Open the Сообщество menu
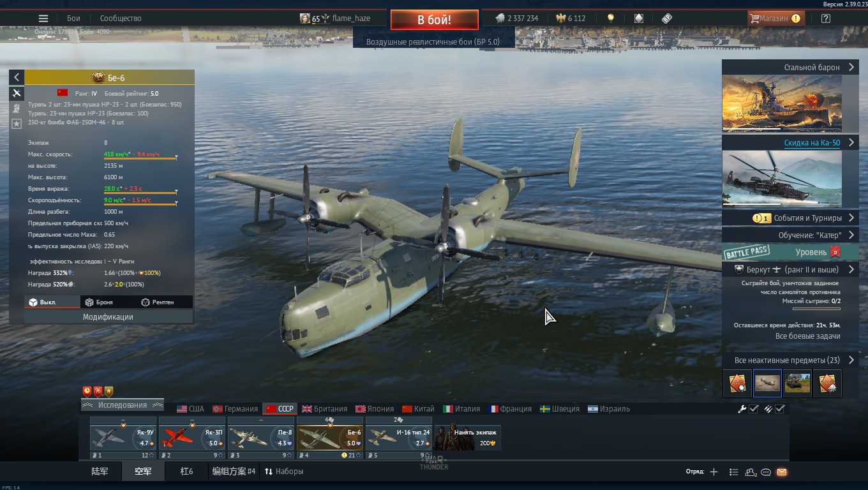 pos(121,19)
